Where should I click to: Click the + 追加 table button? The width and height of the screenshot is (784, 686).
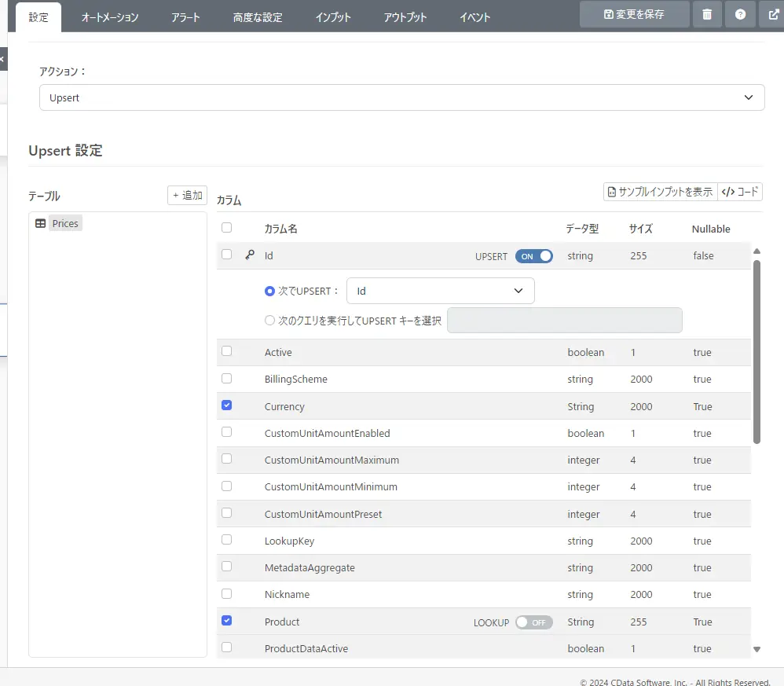[x=187, y=195]
